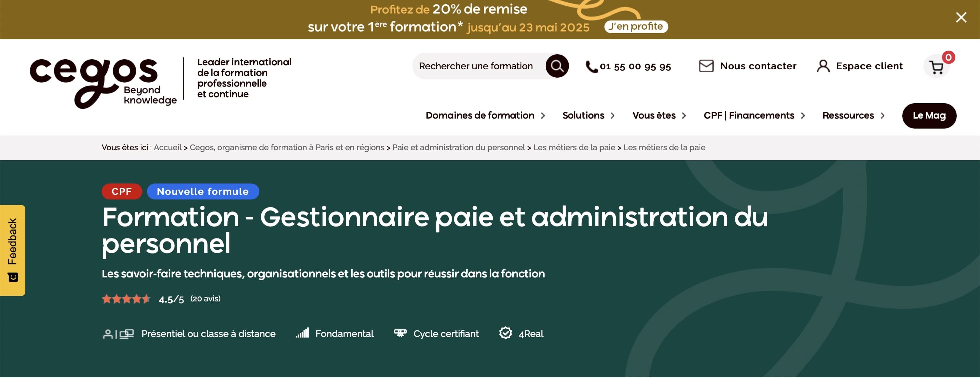This screenshot has width=980, height=379.
Task: Open Nous contacter link
Action: pyautogui.click(x=758, y=66)
